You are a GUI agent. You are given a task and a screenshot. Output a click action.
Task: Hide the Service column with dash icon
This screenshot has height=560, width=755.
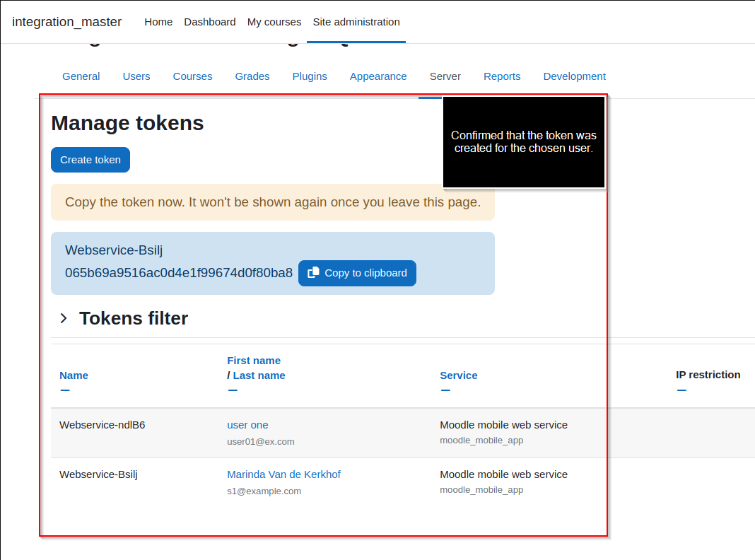[x=445, y=390]
